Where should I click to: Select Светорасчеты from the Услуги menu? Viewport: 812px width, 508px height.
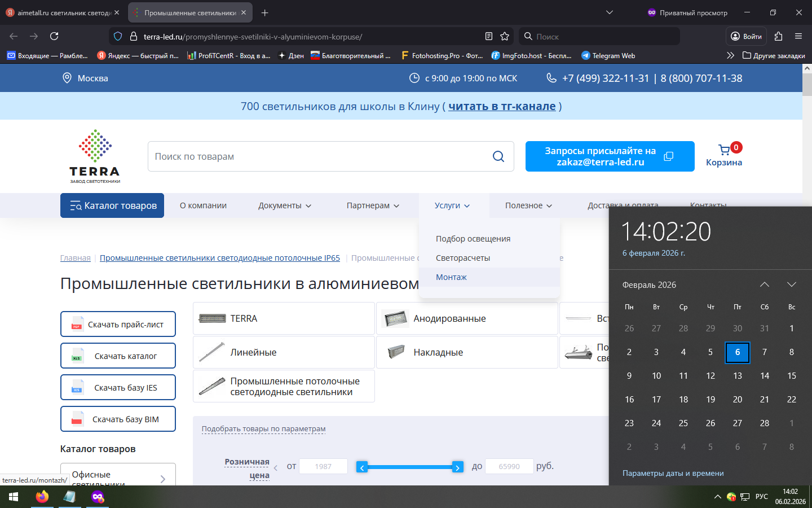coord(463,258)
